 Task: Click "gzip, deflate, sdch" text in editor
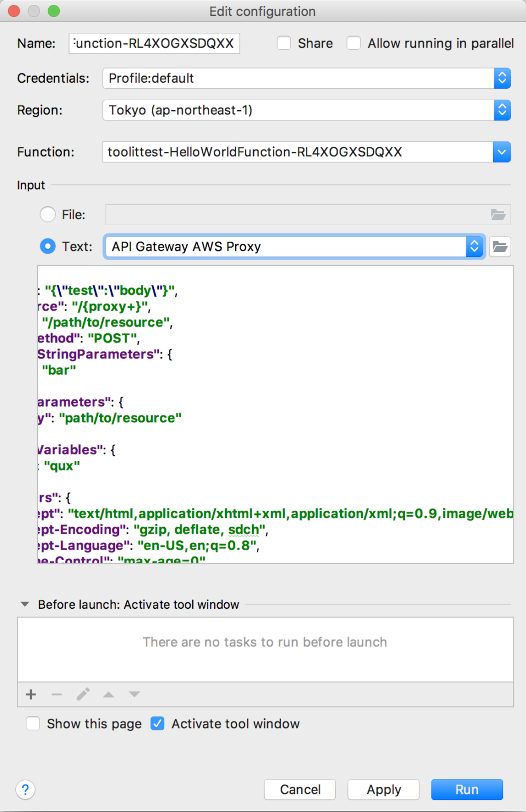pyautogui.click(x=199, y=529)
